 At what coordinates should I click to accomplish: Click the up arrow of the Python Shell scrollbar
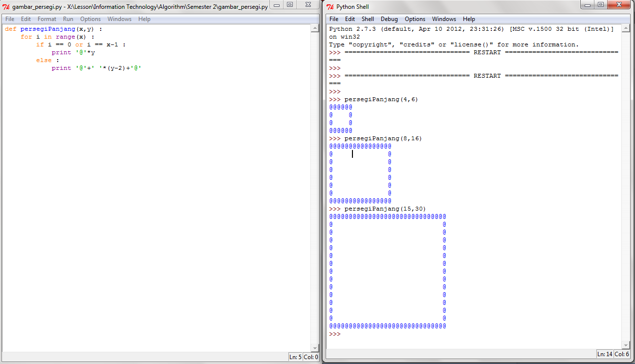(626, 29)
